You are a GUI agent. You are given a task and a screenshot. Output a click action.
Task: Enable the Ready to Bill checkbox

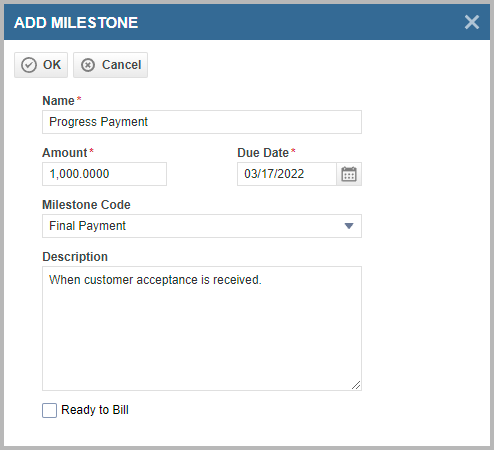pos(49,410)
